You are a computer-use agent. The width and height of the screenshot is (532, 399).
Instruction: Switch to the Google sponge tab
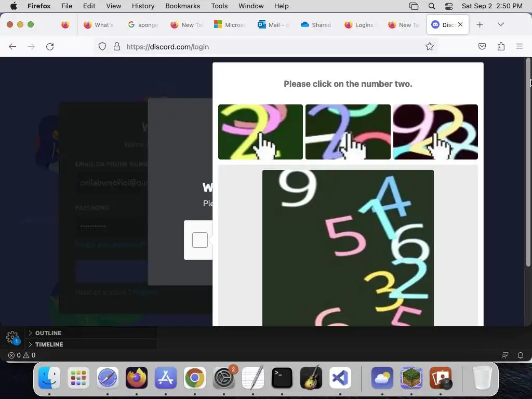[143, 25]
